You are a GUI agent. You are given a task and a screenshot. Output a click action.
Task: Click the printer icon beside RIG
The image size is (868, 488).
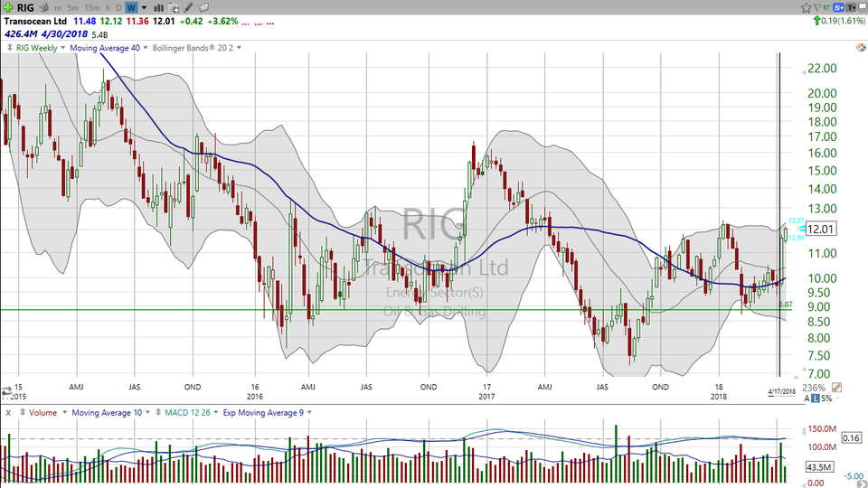pos(43,7)
